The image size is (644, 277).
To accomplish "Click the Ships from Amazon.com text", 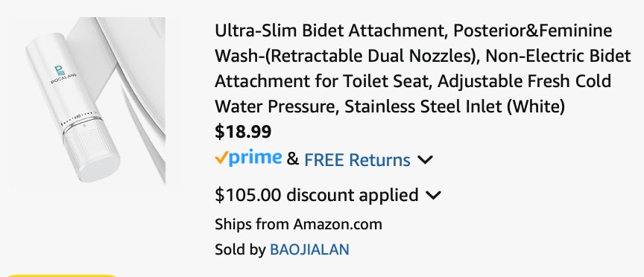I will [298, 224].
